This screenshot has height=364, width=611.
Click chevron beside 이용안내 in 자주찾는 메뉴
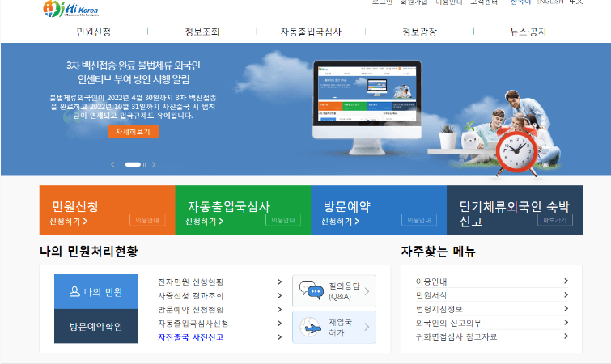coord(566,281)
